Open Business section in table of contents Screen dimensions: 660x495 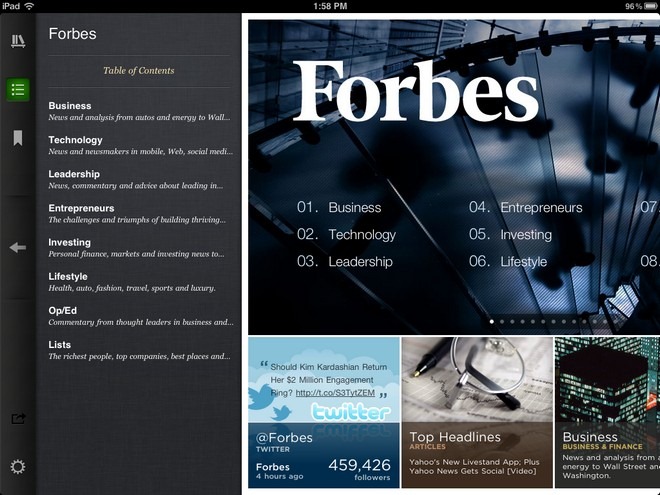pos(139,111)
